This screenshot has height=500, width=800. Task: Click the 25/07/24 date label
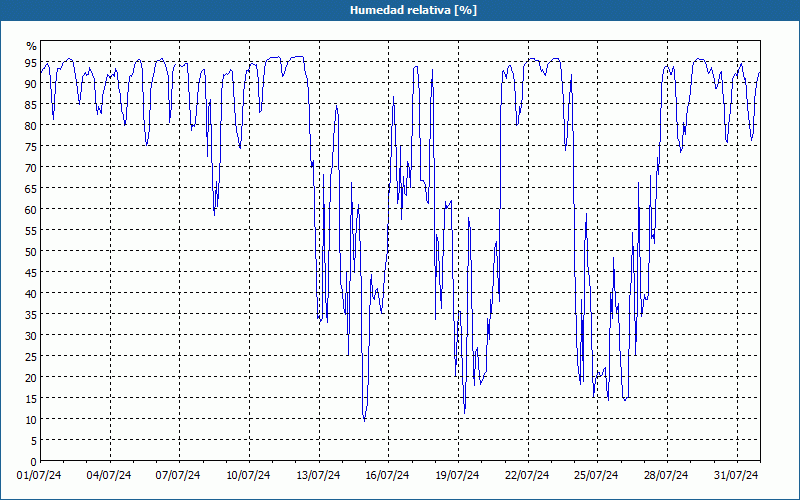click(596, 476)
